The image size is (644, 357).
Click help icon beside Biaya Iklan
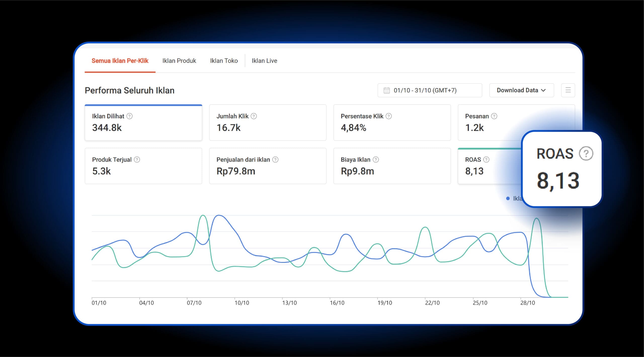click(x=376, y=160)
